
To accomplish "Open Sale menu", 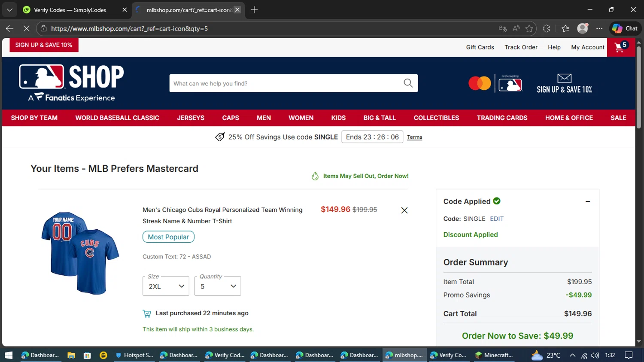I will (618, 118).
